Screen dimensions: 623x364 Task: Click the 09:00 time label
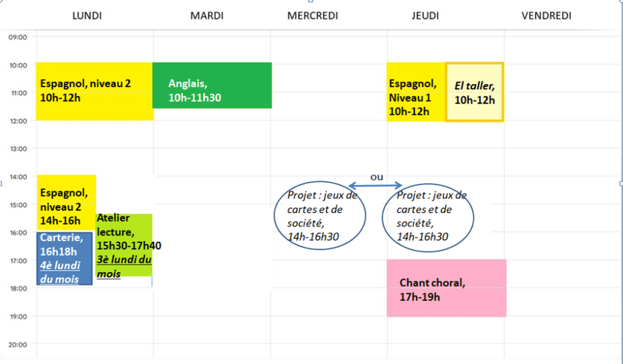click(x=18, y=37)
